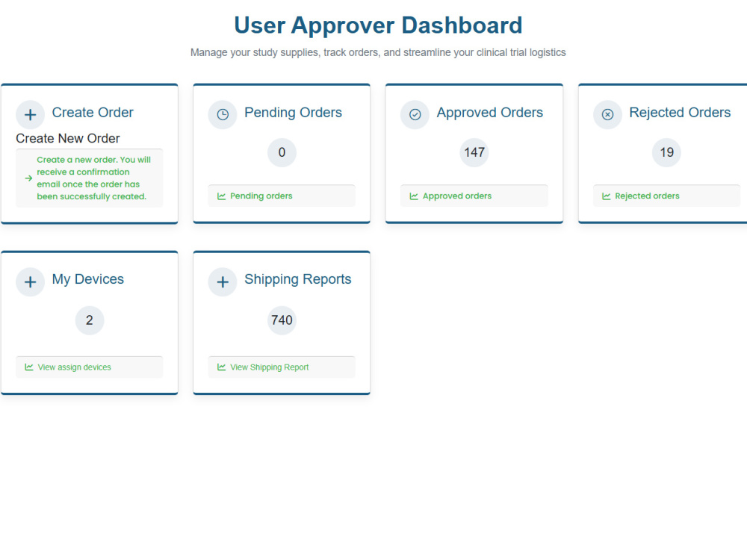Click the chart icon beside View assign devices
Screen dimensions: 747x560
(29, 367)
